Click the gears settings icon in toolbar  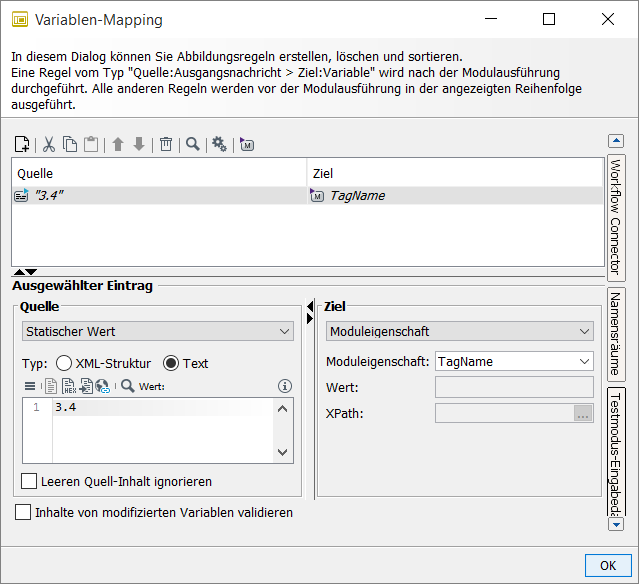click(219, 144)
